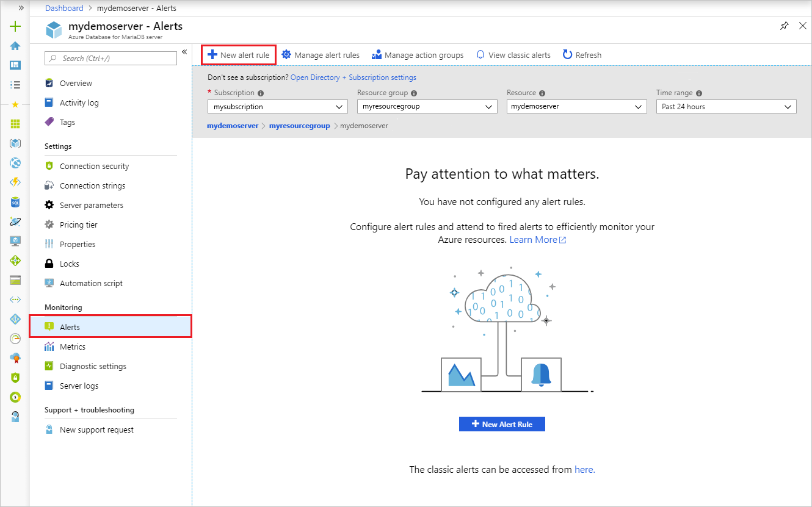Click the green plus Create a resource icon
812x507 pixels.
(15, 26)
